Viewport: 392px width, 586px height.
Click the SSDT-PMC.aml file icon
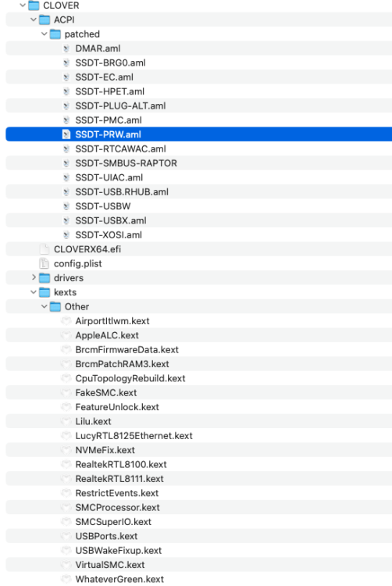click(x=66, y=120)
